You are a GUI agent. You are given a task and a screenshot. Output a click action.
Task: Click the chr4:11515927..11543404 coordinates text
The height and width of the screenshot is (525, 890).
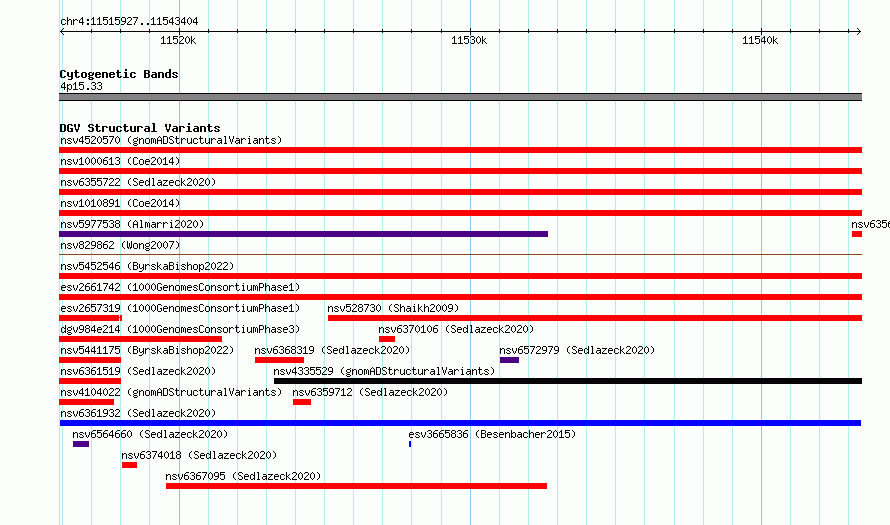click(129, 21)
